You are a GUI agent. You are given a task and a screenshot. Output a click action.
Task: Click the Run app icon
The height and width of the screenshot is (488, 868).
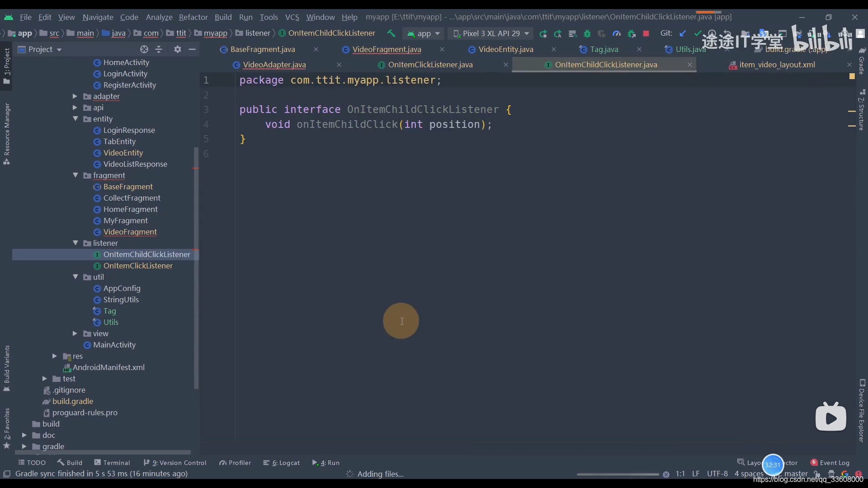(543, 33)
